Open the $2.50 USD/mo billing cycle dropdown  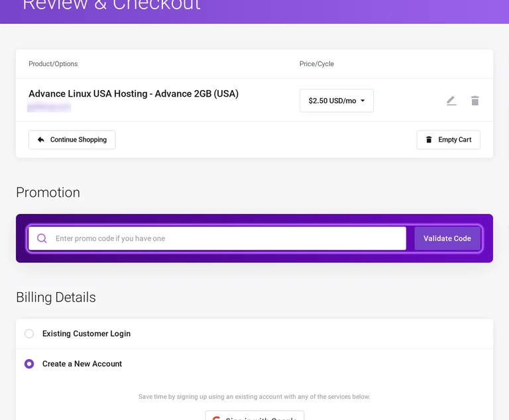click(x=336, y=101)
